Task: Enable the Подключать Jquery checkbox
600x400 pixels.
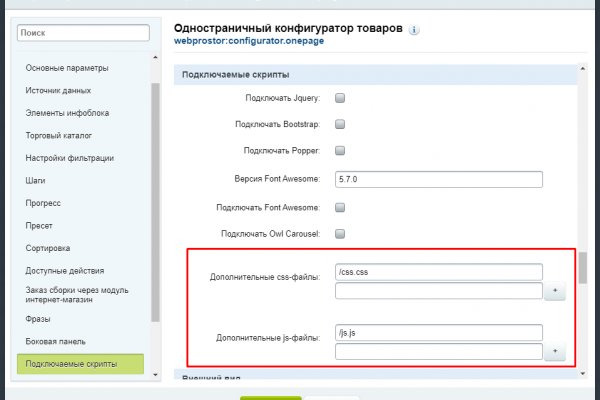Action: pyautogui.click(x=340, y=98)
